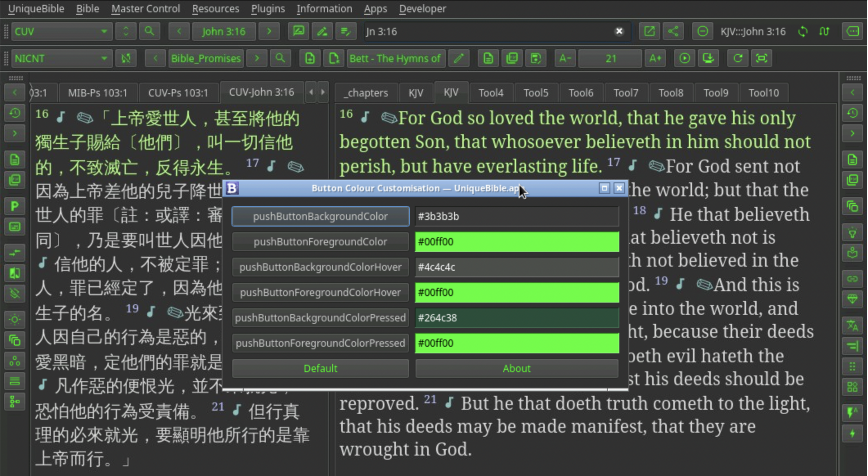The height and width of the screenshot is (476, 868).
Task: Toggle the crossed-out pencil icon in left sidebar
Action: [15, 293]
